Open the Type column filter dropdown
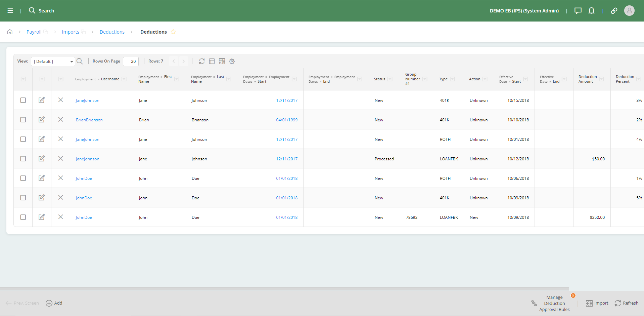 pos(452,79)
